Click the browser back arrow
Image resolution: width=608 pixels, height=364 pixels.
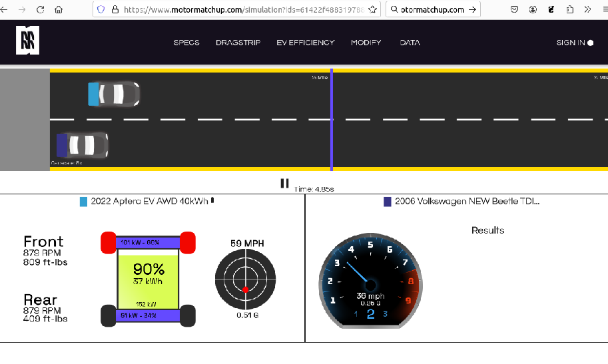(6, 10)
